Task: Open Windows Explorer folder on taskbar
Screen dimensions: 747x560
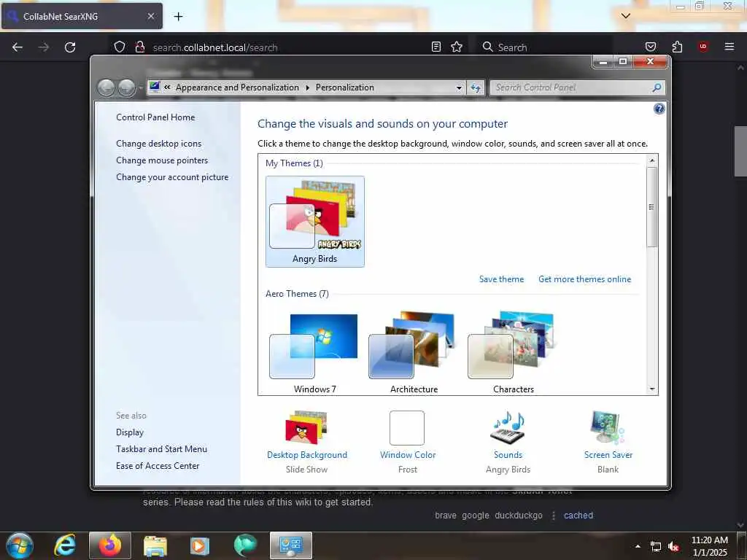Action: coord(155,545)
